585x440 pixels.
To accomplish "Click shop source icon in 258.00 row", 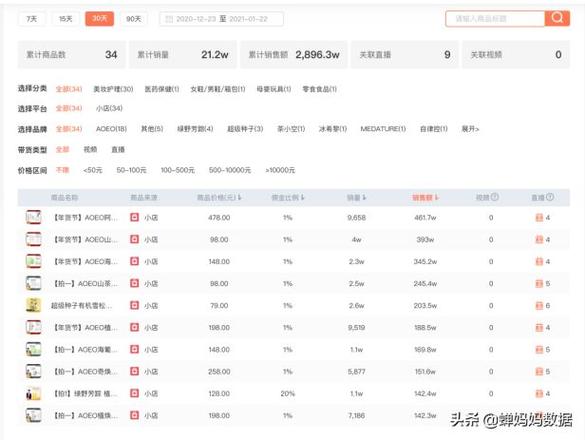I will 134,371.
